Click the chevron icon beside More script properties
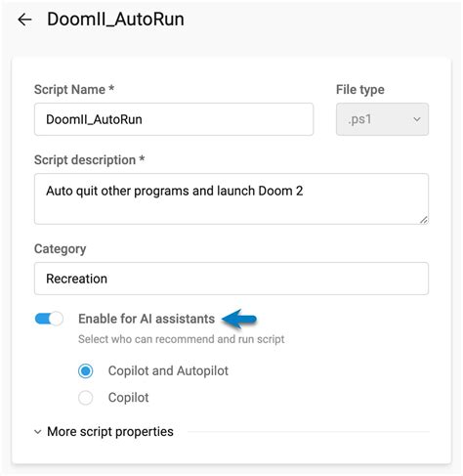Viewport: 463px width, 476px height. (38, 432)
